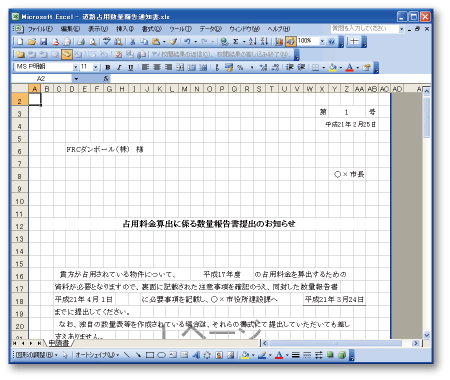The height and width of the screenshot is (380, 450).
Task: Open the 編集 (Edit) menu
Action: click(70, 29)
